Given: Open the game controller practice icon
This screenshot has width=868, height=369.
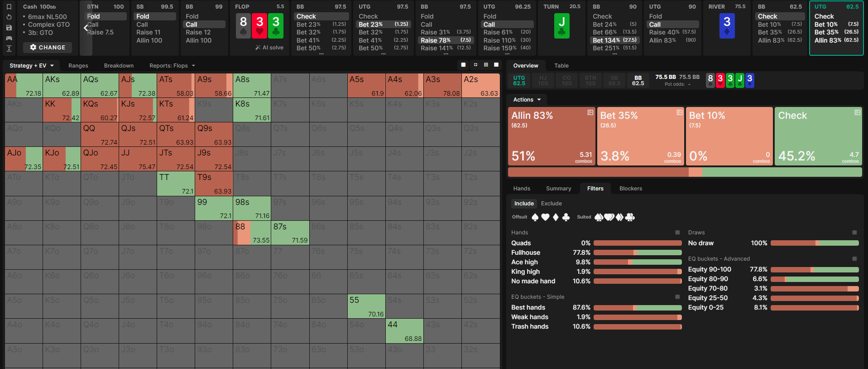Looking at the screenshot, I should (x=9, y=38).
